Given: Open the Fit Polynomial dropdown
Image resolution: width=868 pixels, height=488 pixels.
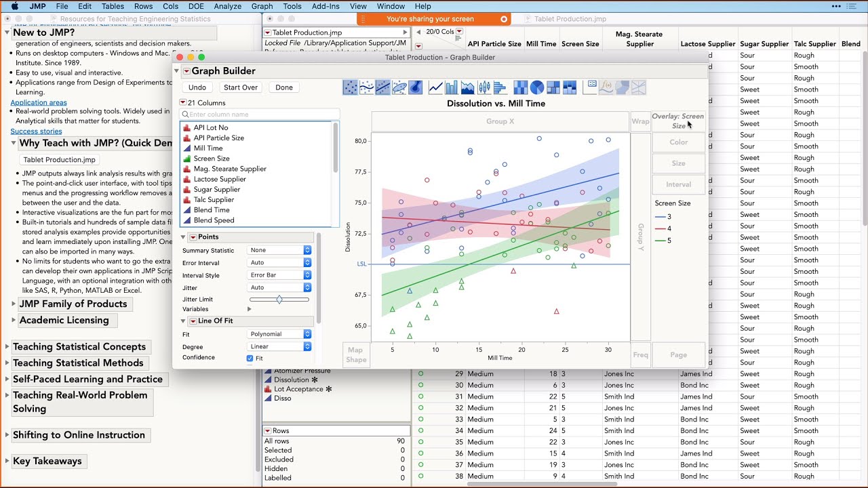Looking at the screenshot, I should [279, 334].
